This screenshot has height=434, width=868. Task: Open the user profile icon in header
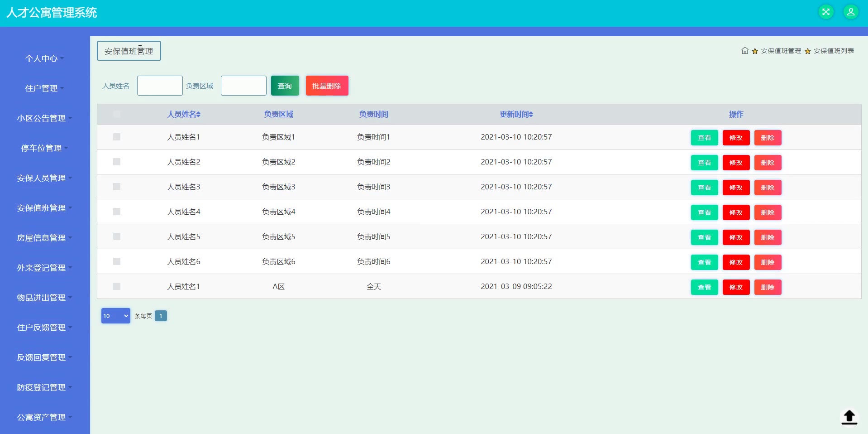(x=850, y=12)
